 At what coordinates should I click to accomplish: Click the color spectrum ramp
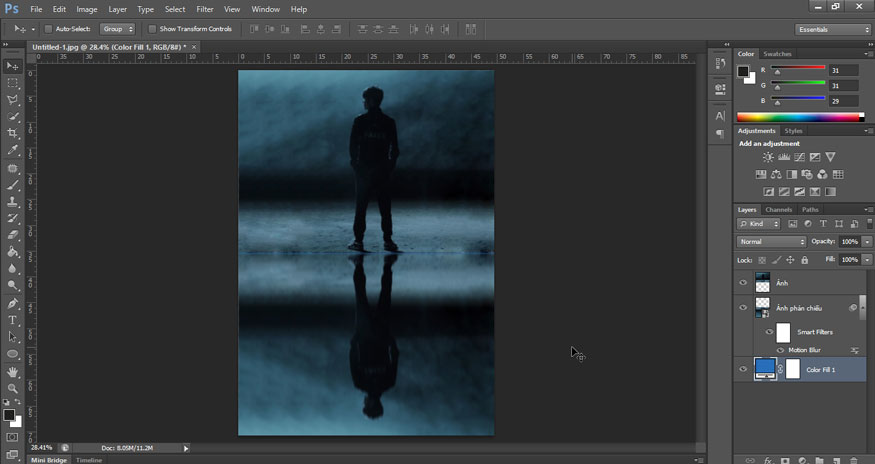tap(800, 117)
